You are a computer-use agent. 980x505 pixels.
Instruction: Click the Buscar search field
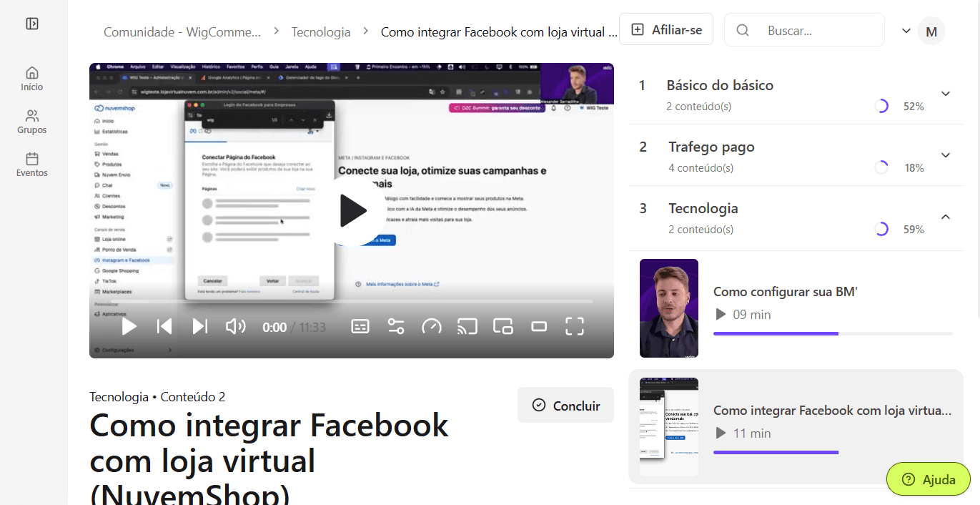(x=804, y=30)
